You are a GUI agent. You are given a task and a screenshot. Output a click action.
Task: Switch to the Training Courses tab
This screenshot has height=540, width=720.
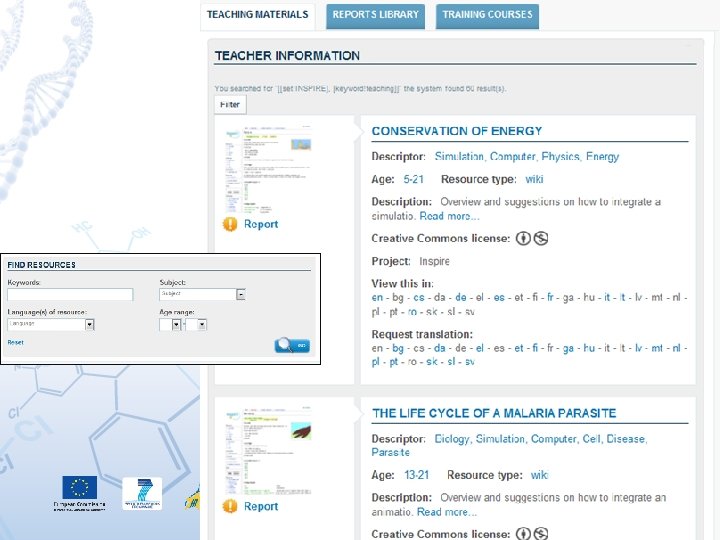coord(487,15)
